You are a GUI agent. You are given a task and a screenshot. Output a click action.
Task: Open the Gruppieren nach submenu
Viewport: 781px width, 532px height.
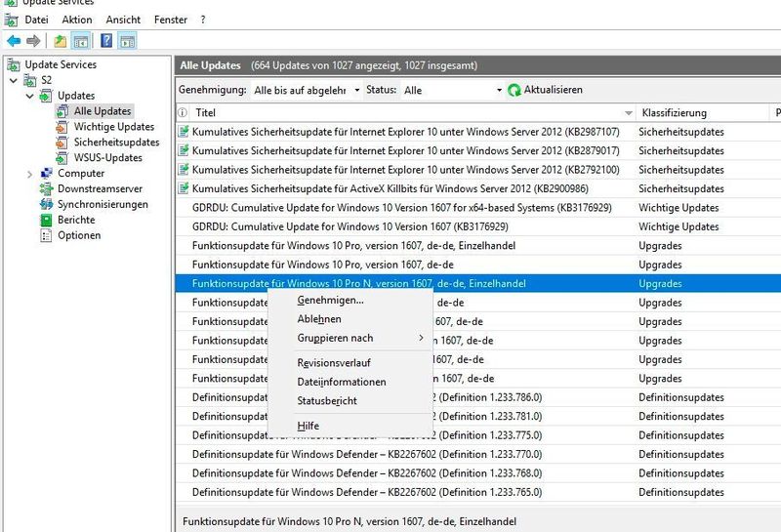tap(350, 338)
